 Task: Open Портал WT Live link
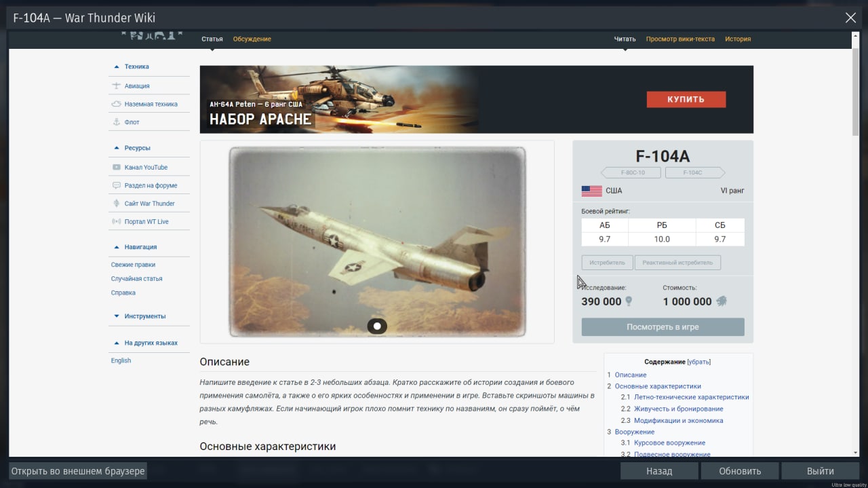click(x=146, y=222)
